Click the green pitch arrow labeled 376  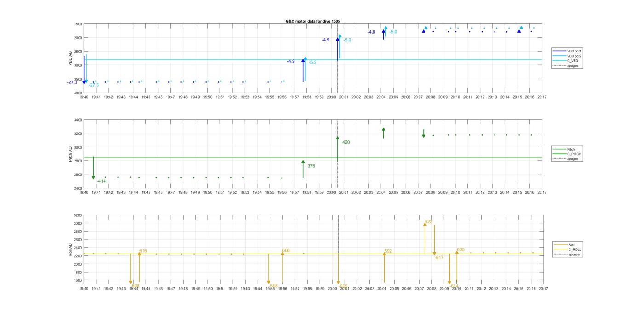click(x=303, y=169)
